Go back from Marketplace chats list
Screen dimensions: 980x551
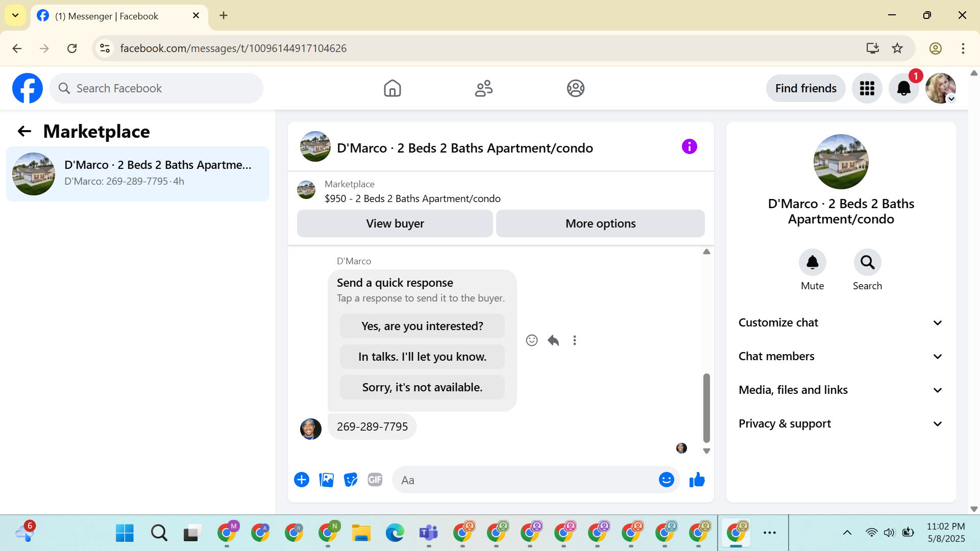[x=24, y=132]
